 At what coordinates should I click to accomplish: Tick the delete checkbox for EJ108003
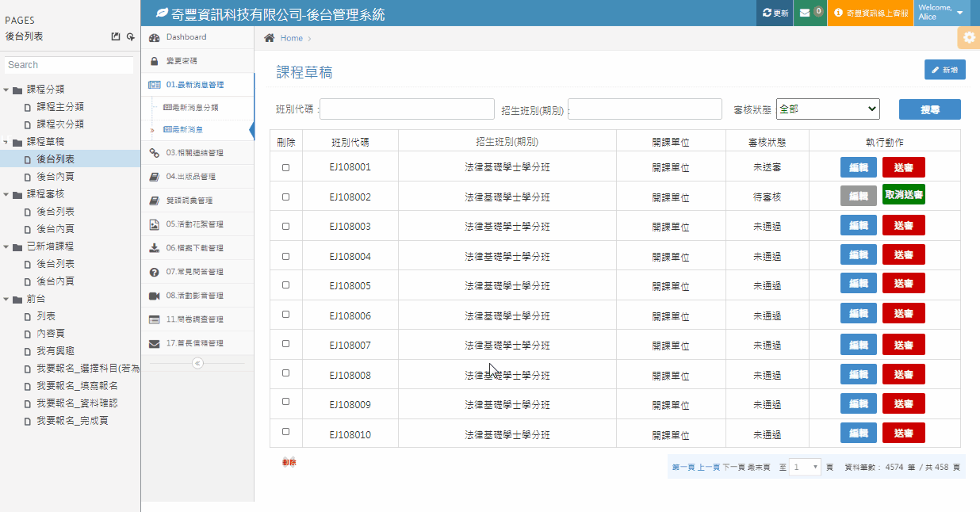click(286, 226)
